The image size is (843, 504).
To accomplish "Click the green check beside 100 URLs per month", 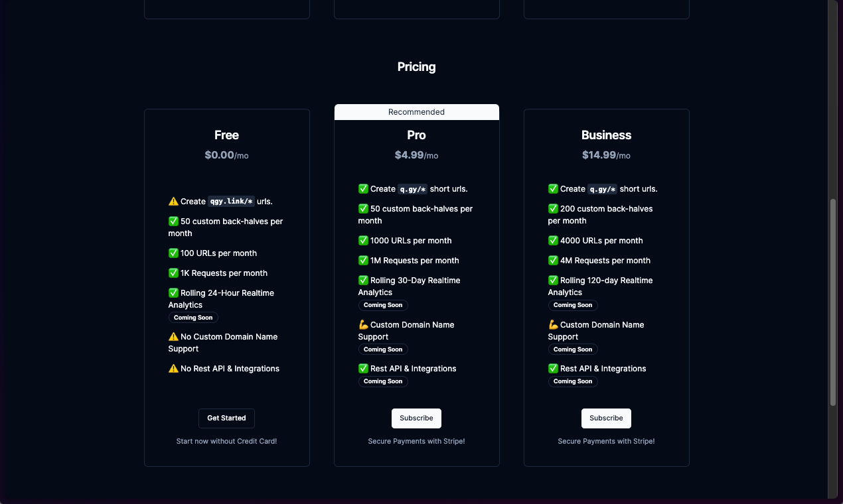I will (x=173, y=253).
